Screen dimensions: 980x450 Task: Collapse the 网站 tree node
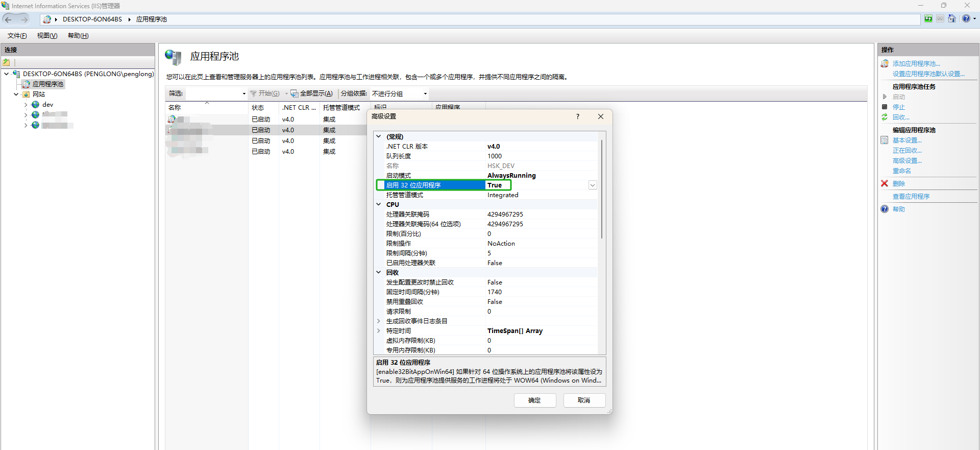(x=16, y=94)
